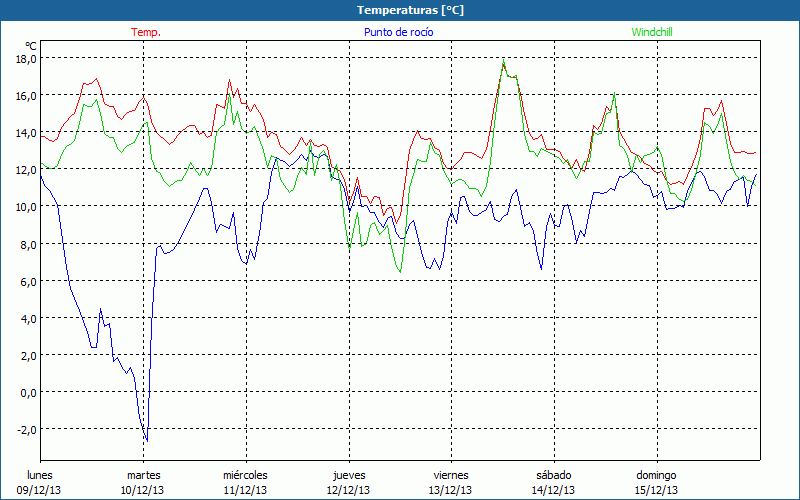Click the 15/12/13 date label

pos(656,490)
